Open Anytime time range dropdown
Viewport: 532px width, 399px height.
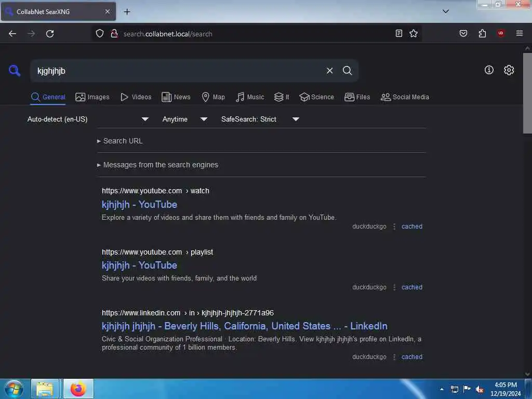(x=184, y=119)
